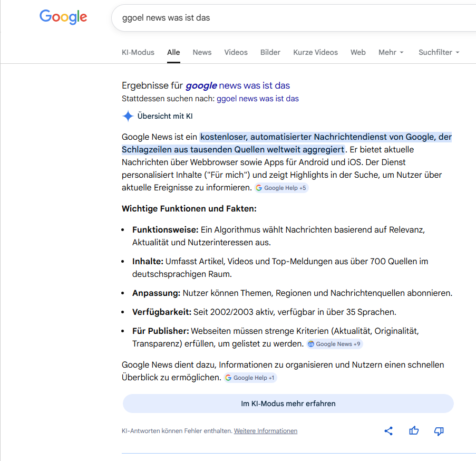Expand the Mehr dropdown menu
Viewport: 476px width, 461px height.
tap(391, 52)
